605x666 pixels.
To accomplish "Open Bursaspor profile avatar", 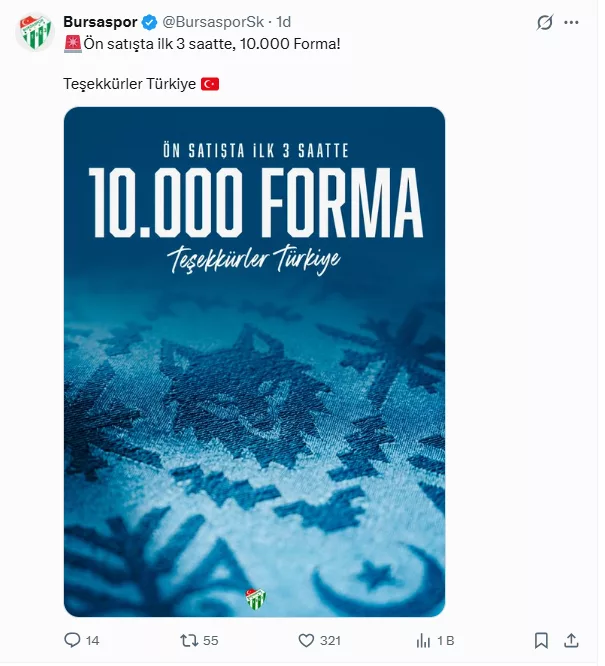I will [x=36, y=33].
